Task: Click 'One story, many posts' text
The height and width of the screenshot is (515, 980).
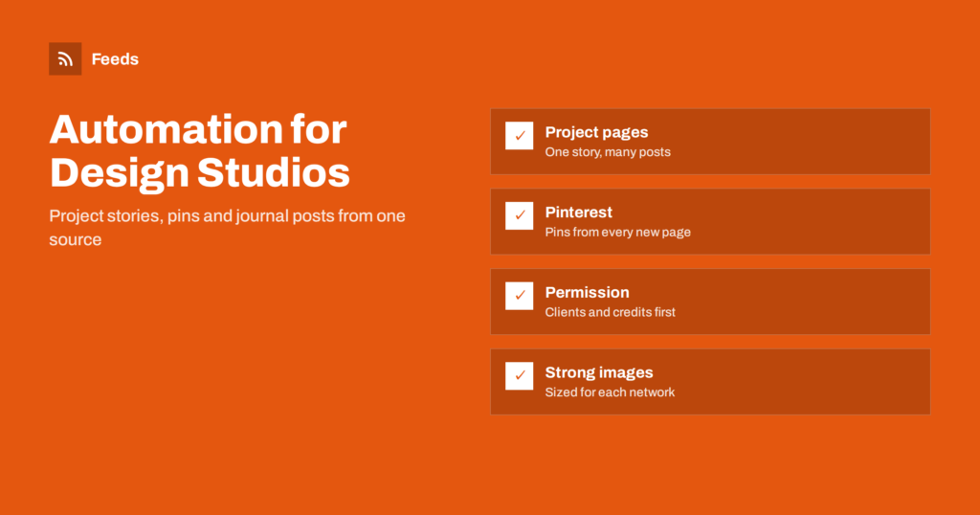Action: pyautogui.click(x=608, y=152)
